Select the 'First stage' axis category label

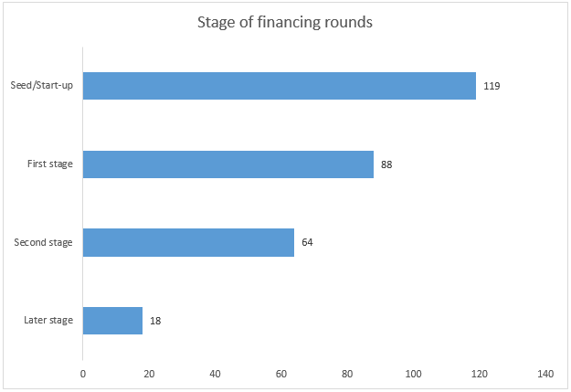point(50,164)
